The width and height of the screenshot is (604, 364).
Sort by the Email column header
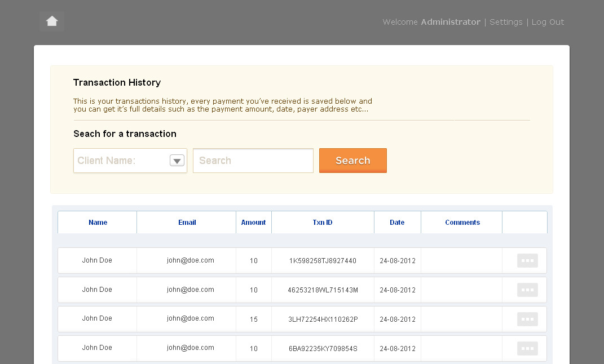point(187,223)
